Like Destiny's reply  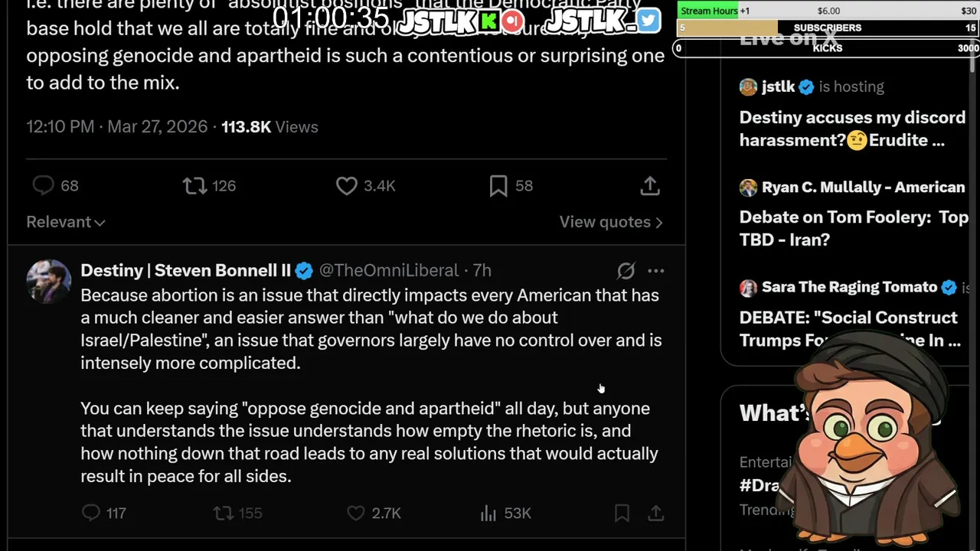coord(356,513)
